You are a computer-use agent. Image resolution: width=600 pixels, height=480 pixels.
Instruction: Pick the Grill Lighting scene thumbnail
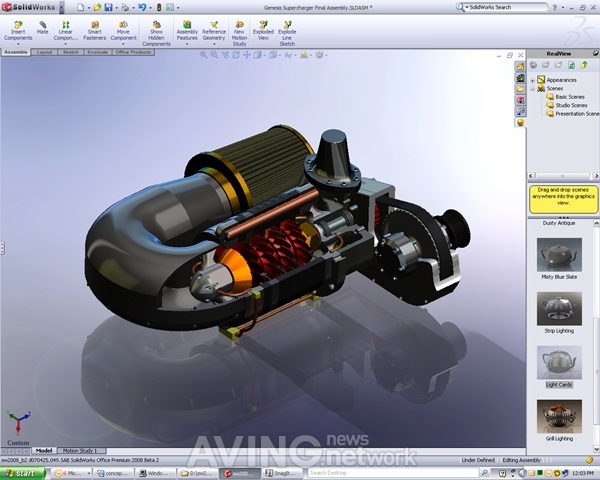pos(559,416)
